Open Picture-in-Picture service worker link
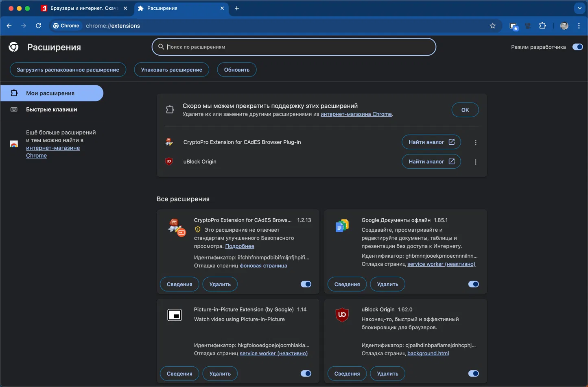The width and height of the screenshot is (588, 387). pyautogui.click(x=273, y=353)
